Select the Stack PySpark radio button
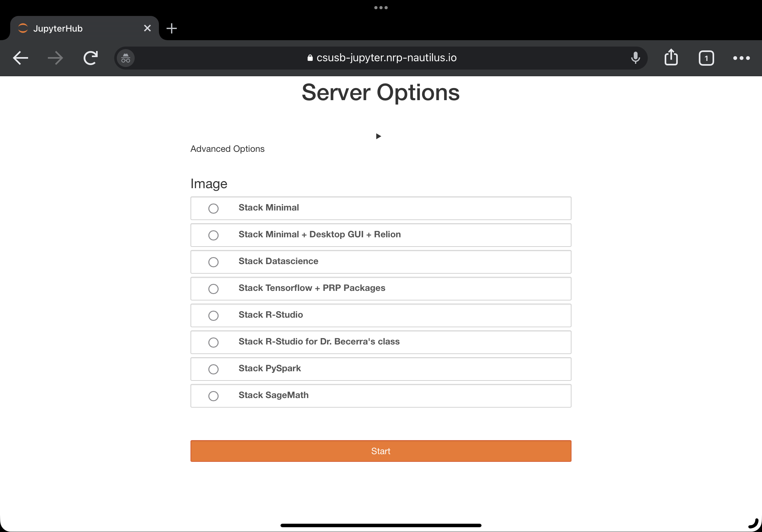762x532 pixels. click(x=213, y=369)
